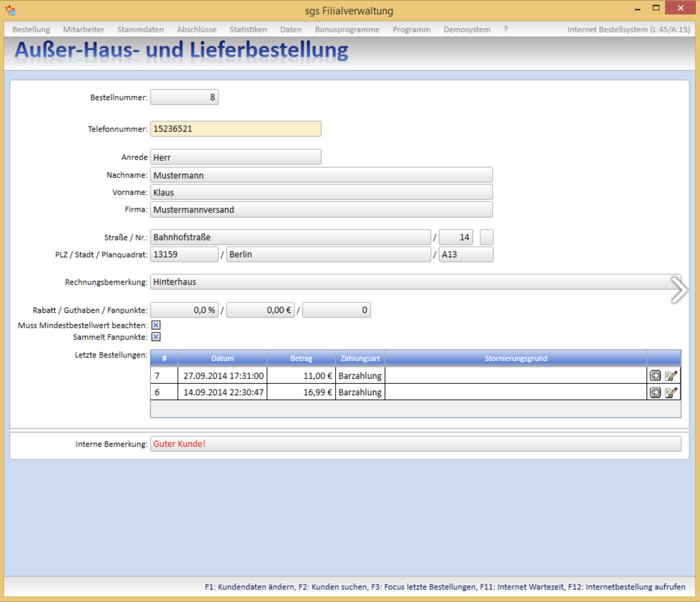Click the F-key shortcut hint bar text
The image size is (700, 602).
tap(445, 587)
